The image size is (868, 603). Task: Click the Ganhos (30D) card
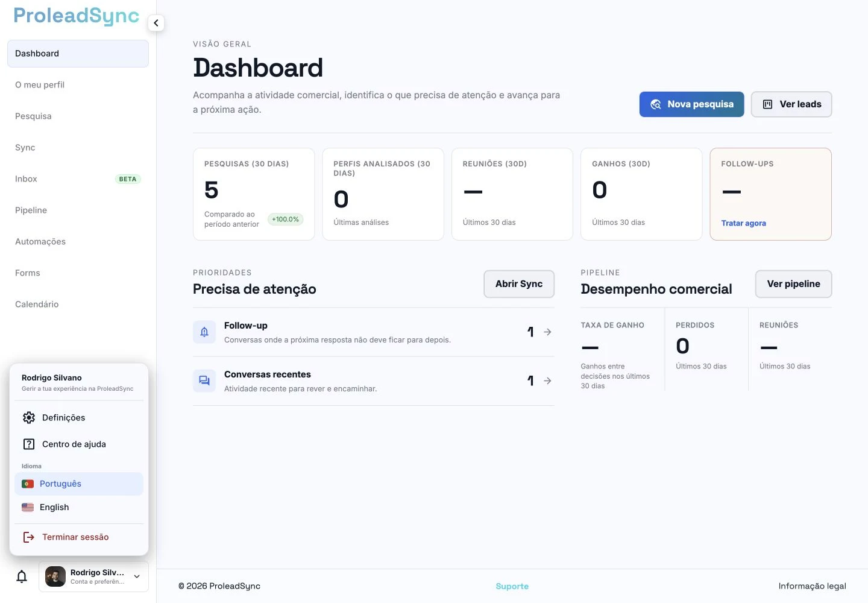pyautogui.click(x=641, y=194)
